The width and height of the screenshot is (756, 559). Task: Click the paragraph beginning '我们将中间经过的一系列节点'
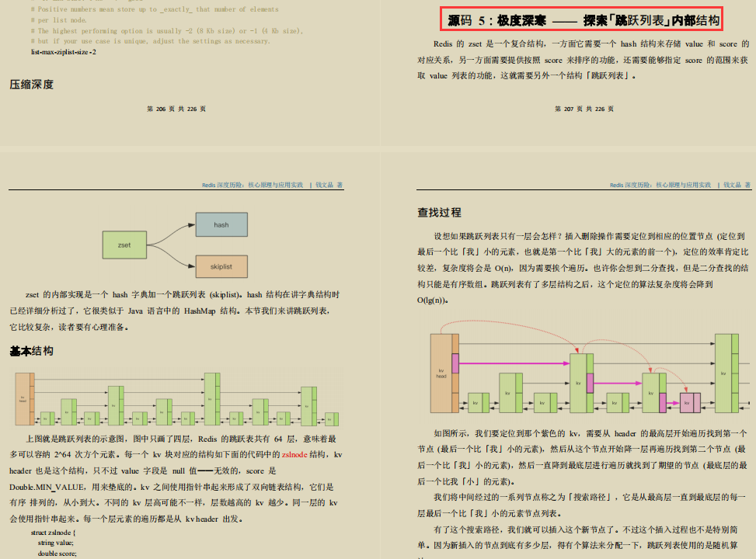[581, 505]
